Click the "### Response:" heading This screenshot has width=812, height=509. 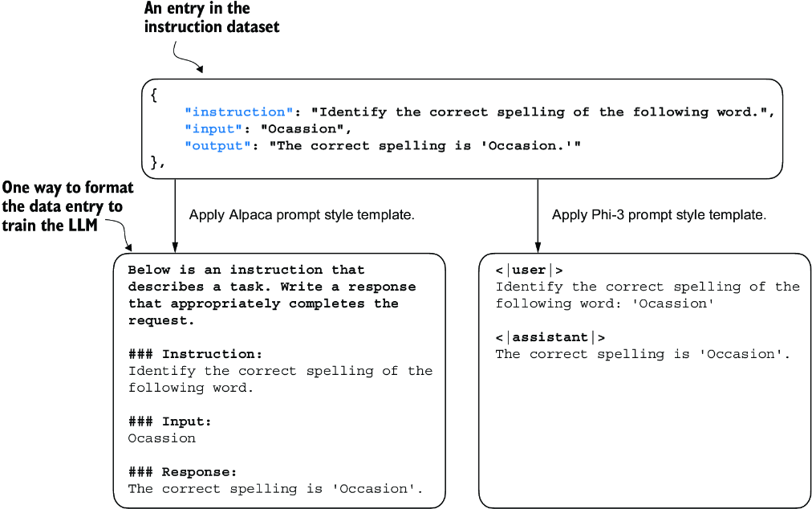182,472
